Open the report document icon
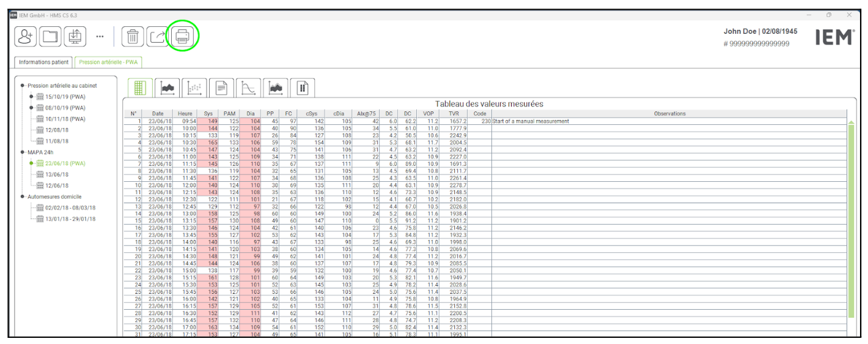The width and height of the screenshot is (868, 344). coord(221,88)
